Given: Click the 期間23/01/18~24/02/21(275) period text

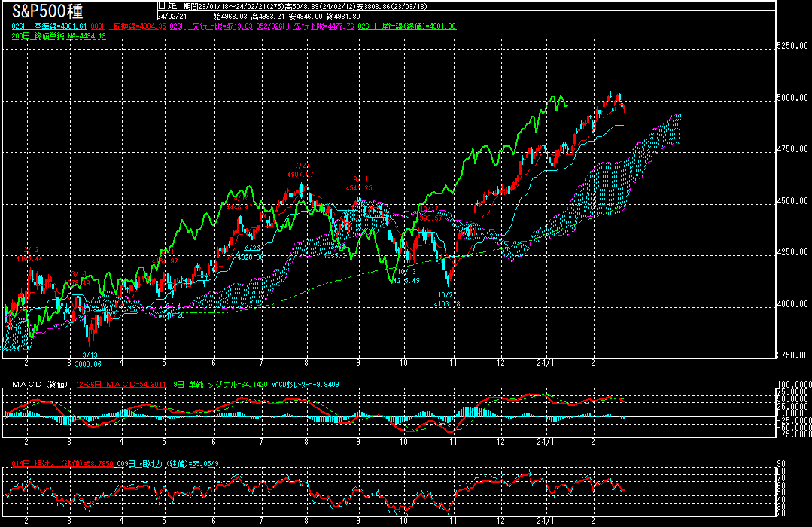Looking at the screenshot, I should (234, 6).
